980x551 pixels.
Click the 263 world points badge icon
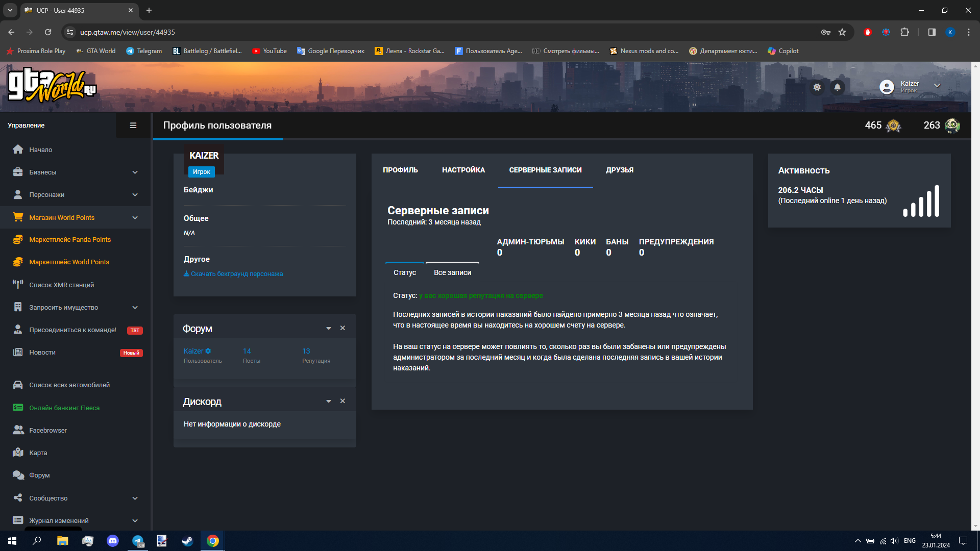pos(952,126)
